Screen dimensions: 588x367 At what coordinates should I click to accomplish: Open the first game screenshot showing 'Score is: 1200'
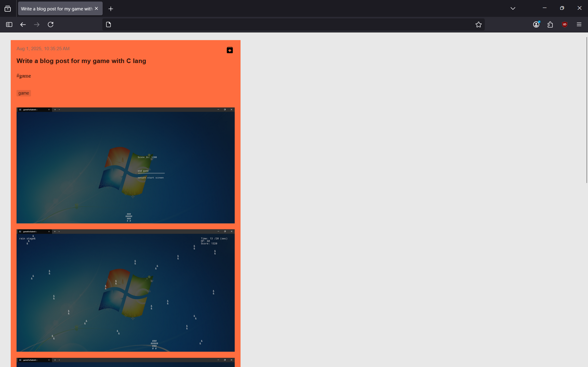tap(126, 165)
